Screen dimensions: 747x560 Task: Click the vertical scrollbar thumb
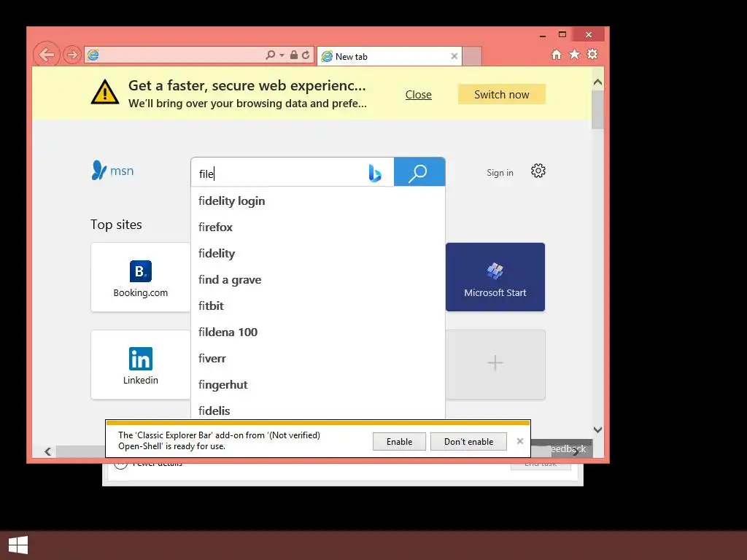pyautogui.click(x=598, y=109)
